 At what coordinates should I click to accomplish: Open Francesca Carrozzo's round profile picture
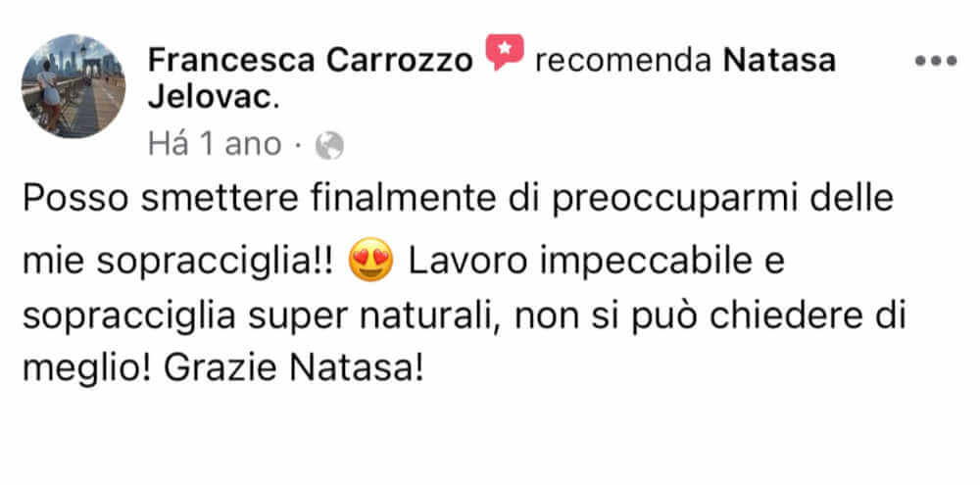(x=73, y=85)
